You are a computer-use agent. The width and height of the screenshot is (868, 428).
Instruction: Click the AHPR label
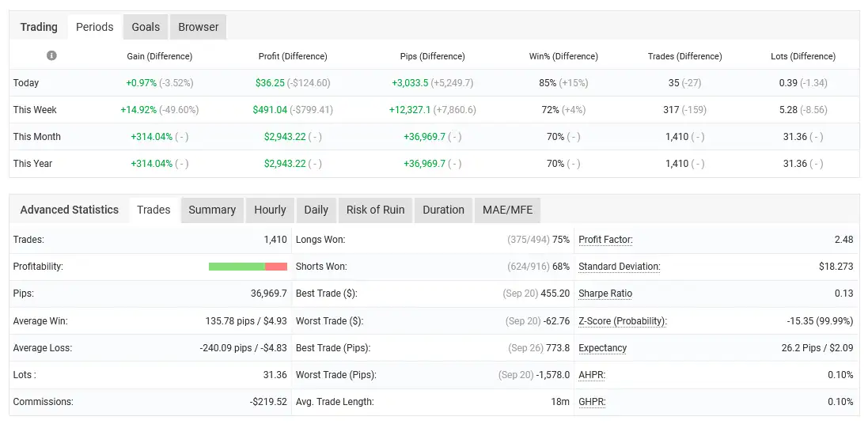(x=592, y=375)
